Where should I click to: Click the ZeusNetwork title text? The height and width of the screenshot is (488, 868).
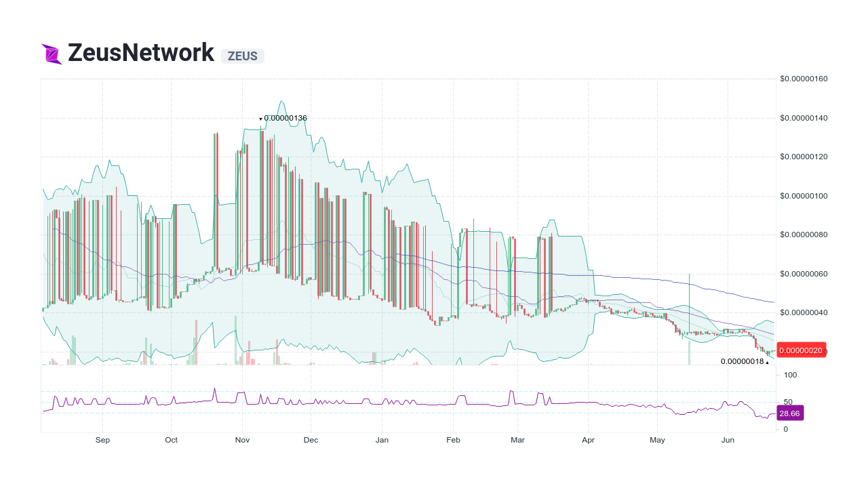pyautogui.click(x=141, y=52)
